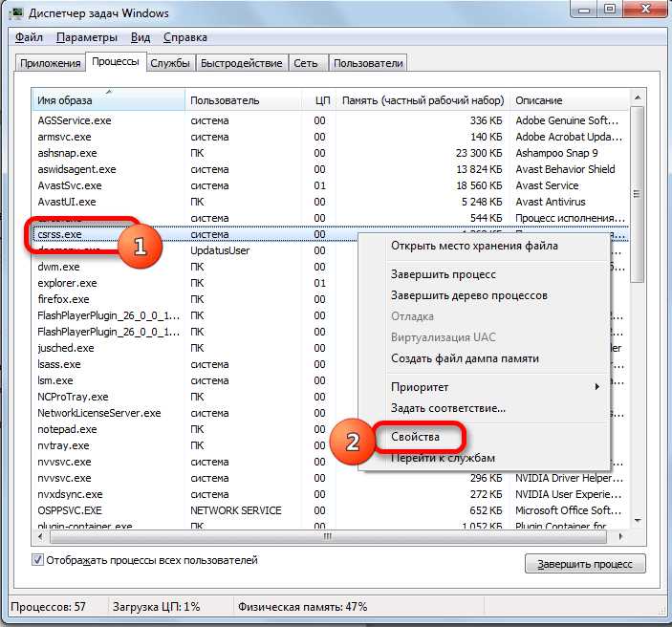
Task: Click the Физическая память: 47% status entry
Action: (x=303, y=607)
